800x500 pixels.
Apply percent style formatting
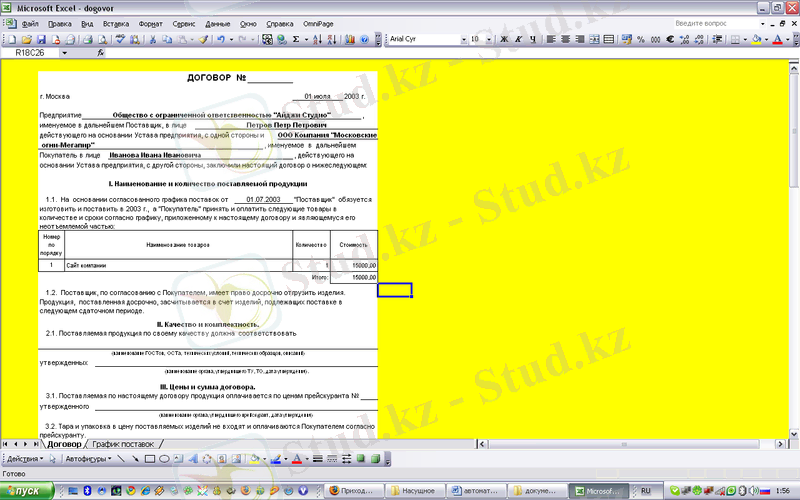pos(641,39)
